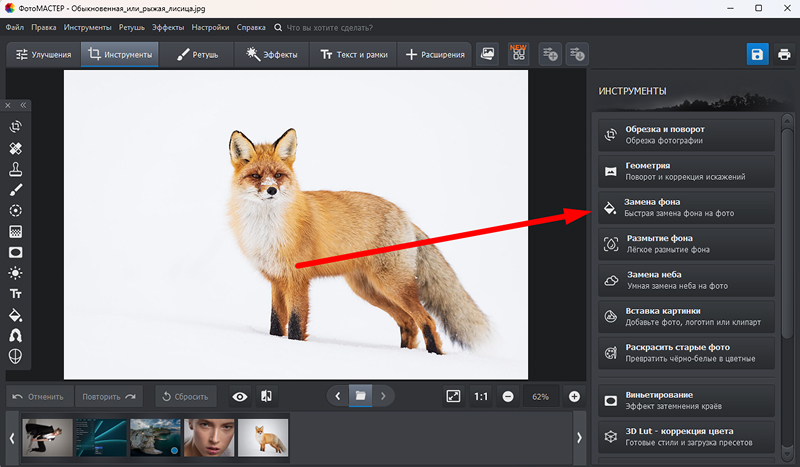Select the woman's face portrait thumbnail

point(209,437)
